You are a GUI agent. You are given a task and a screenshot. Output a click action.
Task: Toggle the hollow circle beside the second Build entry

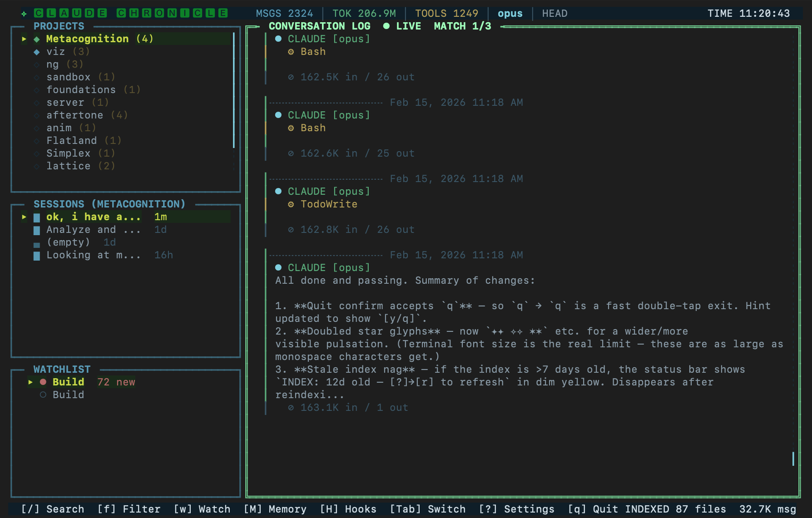44,395
